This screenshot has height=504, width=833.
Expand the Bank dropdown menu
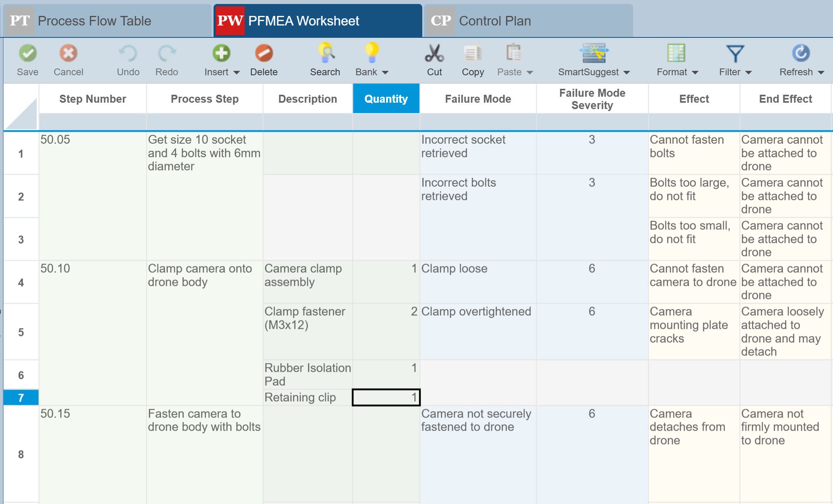[385, 72]
